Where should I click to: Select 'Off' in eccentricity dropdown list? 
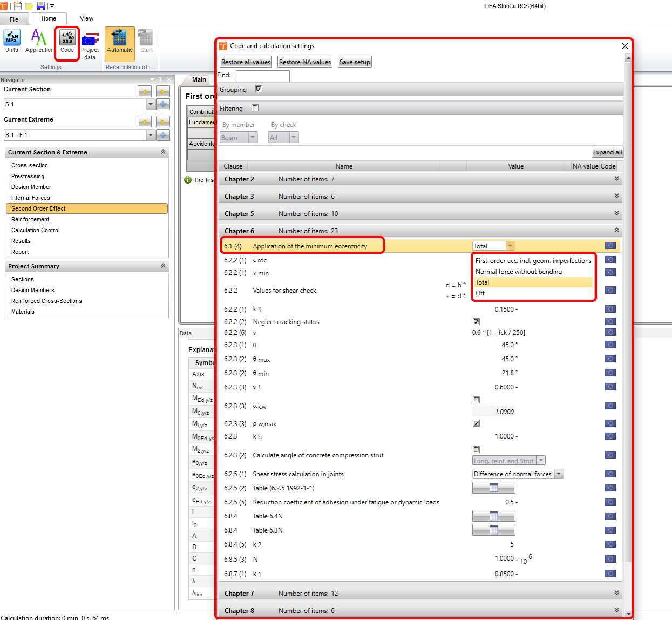pos(480,293)
